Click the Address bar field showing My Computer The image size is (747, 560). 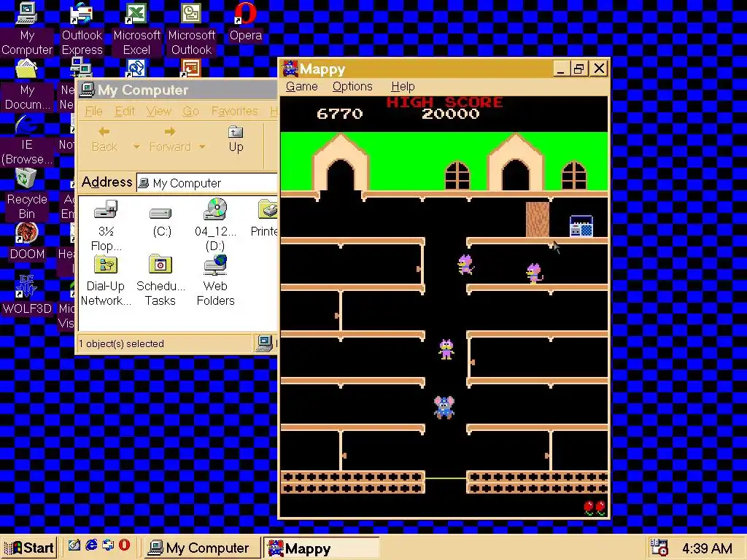pyautogui.click(x=206, y=183)
